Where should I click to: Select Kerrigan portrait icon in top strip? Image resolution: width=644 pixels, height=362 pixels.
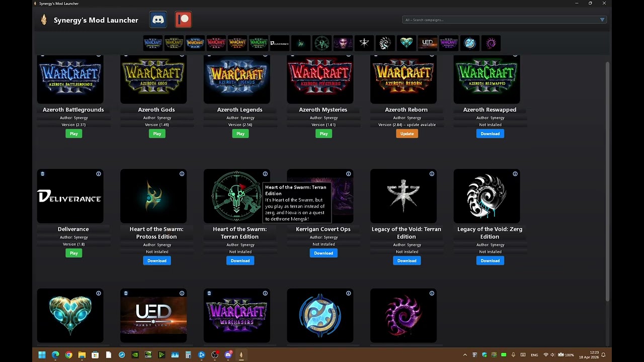343,43
